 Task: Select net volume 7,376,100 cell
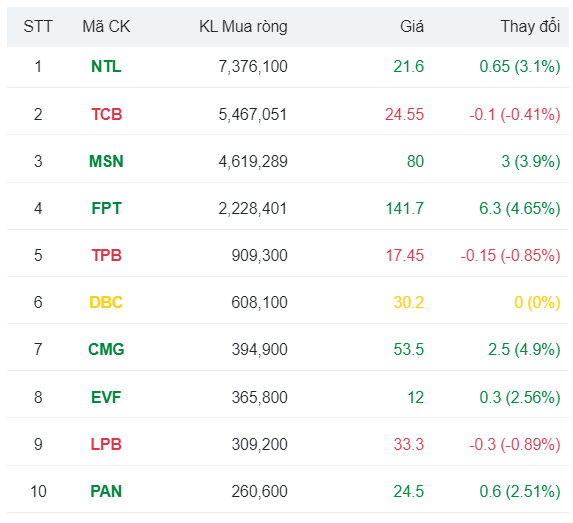point(253,67)
